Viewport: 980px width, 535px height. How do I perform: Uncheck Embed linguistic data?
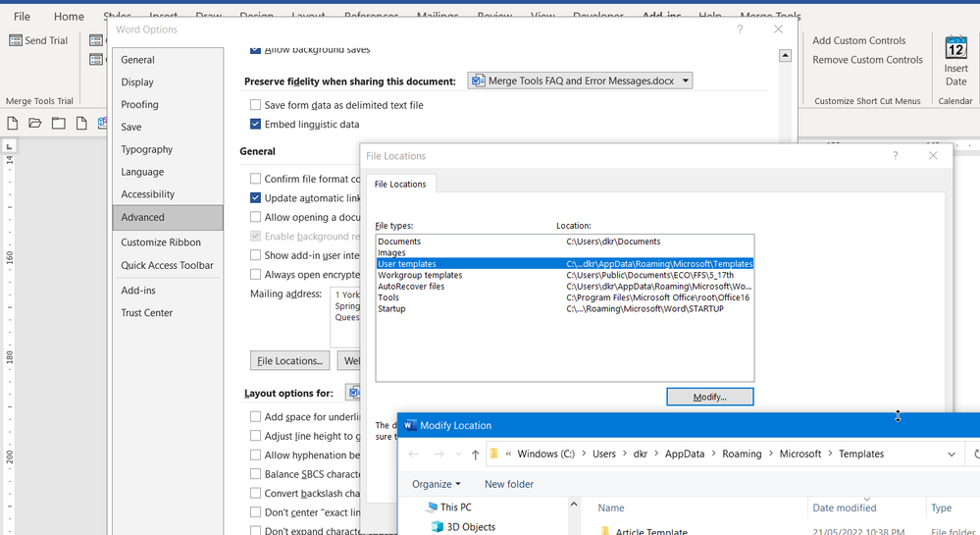(x=255, y=124)
